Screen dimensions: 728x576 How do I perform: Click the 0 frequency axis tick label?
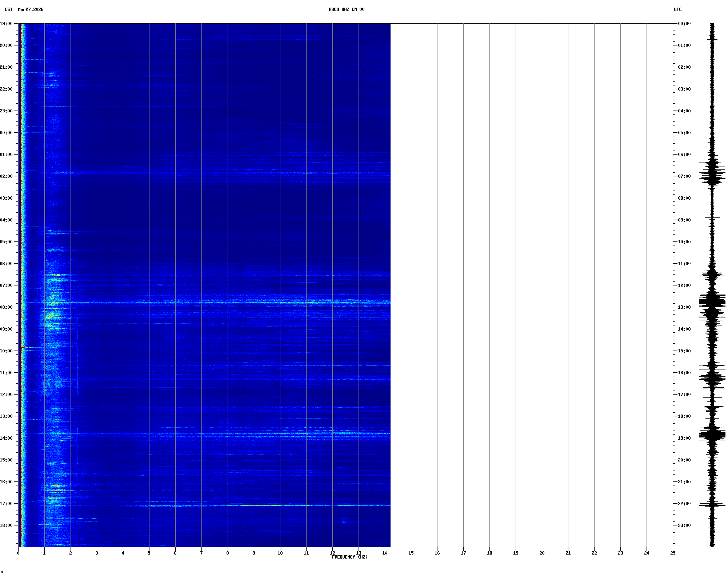tap(18, 553)
